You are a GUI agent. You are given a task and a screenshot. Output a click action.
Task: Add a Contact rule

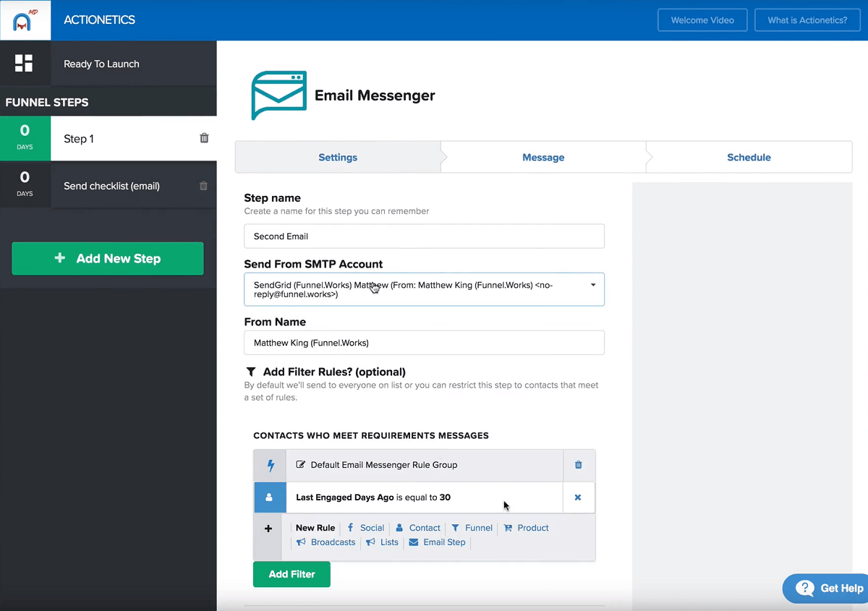pyautogui.click(x=418, y=528)
